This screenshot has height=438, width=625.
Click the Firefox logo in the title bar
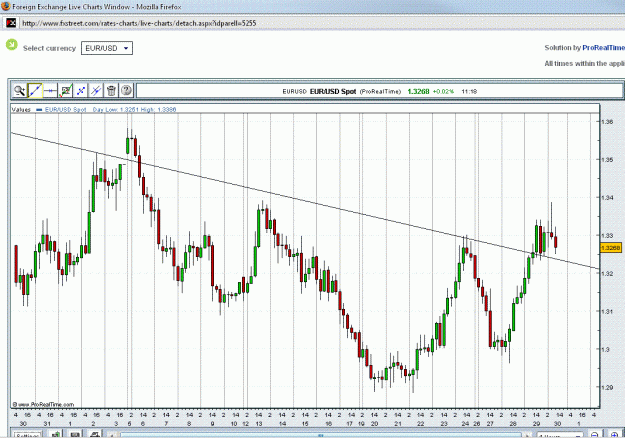pos(5,6)
